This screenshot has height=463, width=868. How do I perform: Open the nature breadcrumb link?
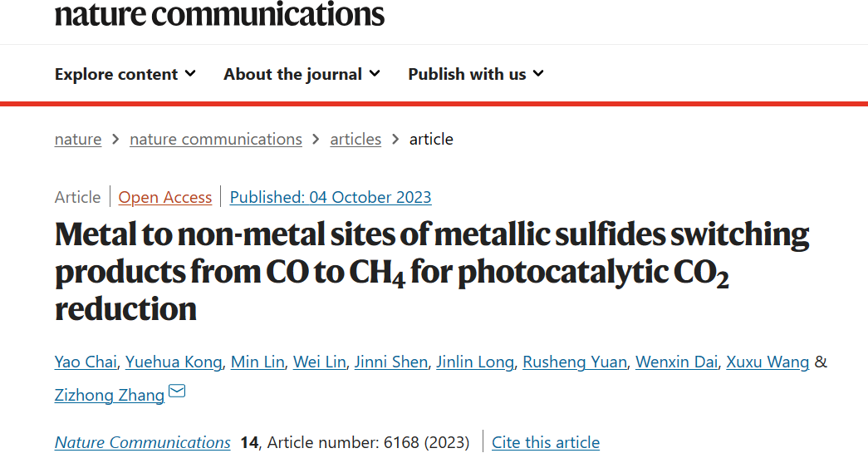pyautogui.click(x=78, y=139)
